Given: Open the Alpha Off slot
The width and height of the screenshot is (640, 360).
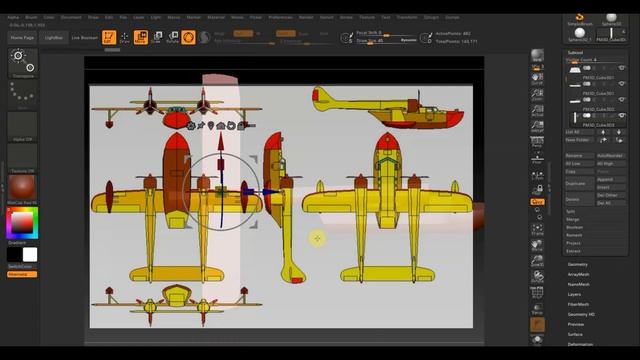Looking at the screenshot, I should 22,126.
